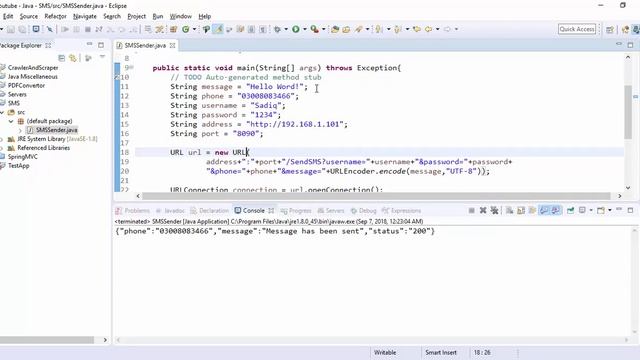640x360 pixels.
Task: Select the SpringMVC project
Action: pyautogui.click(x=22, y=157)
